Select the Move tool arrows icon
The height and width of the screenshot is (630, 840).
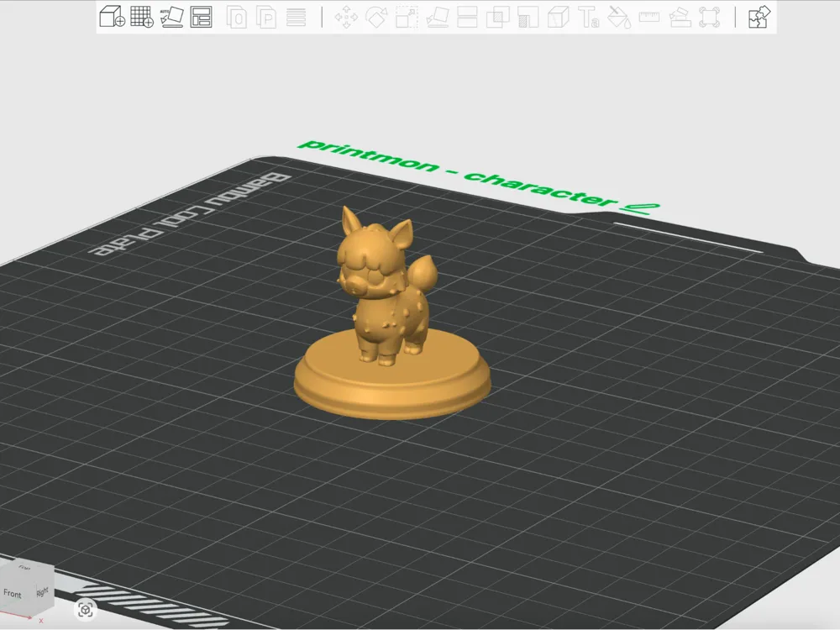[x=346, y=17]
